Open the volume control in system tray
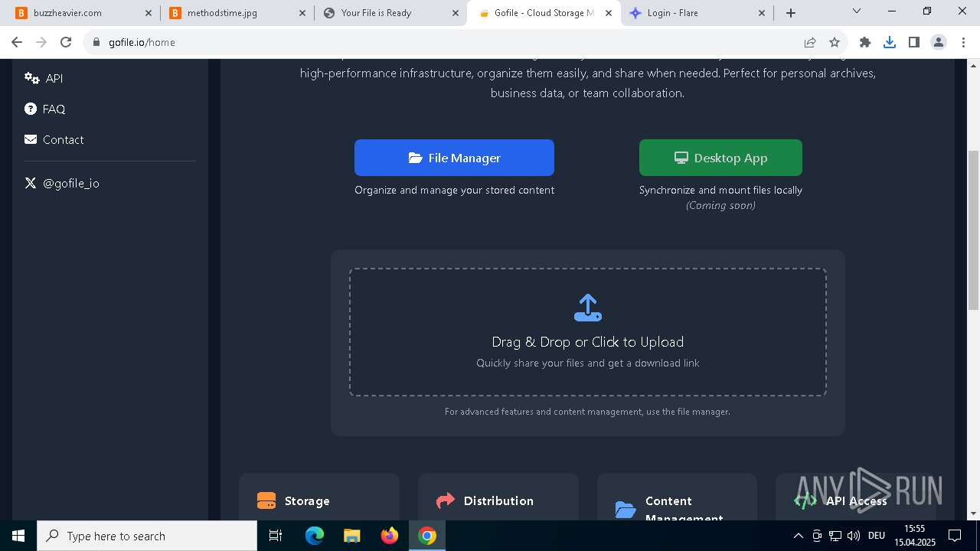Viewport: 980px width, 551px height. [x=854, y=536]
